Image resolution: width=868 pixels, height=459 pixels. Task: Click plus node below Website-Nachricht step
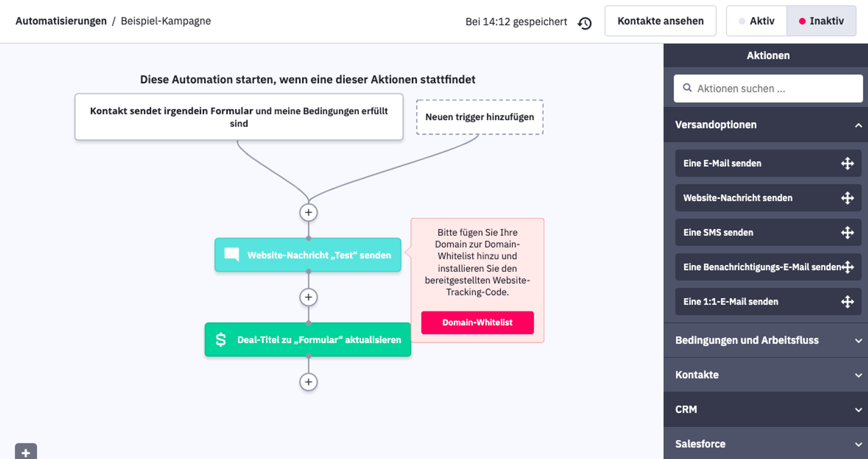pos(308,297)
